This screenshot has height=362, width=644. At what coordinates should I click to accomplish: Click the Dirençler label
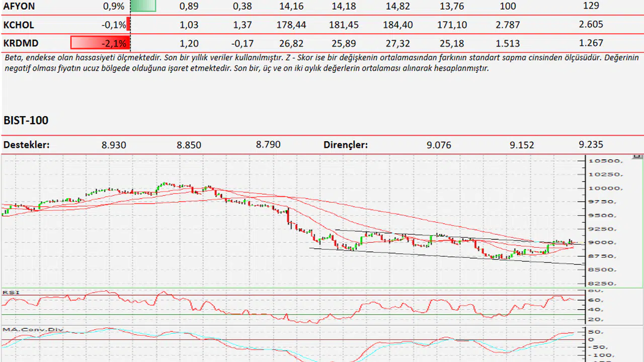(x=346, y=145)
